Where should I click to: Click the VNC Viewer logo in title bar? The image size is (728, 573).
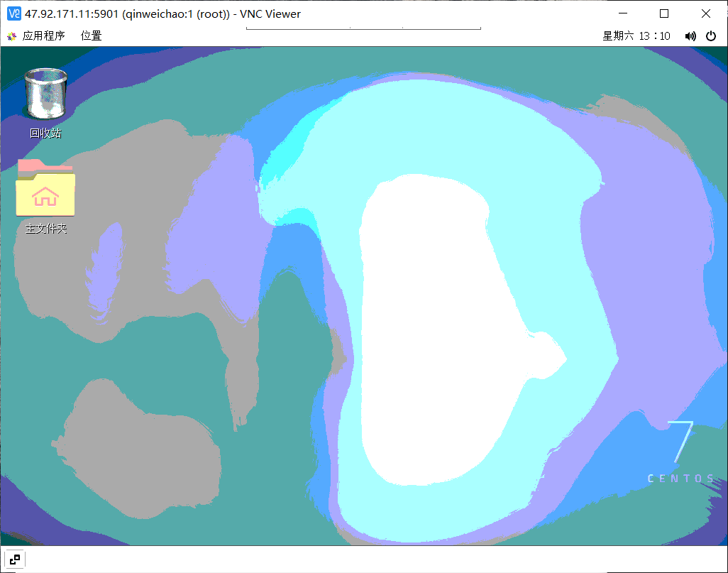[x=11, y=13]
